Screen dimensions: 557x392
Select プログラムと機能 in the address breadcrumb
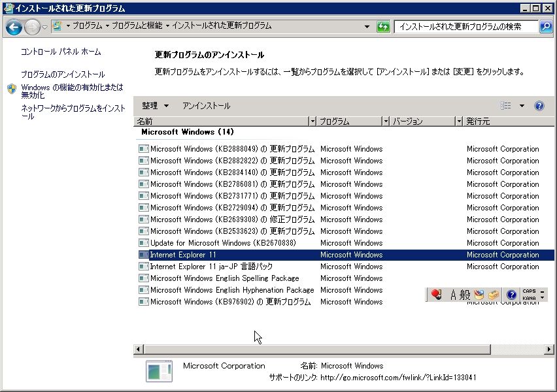coord(137,25)
